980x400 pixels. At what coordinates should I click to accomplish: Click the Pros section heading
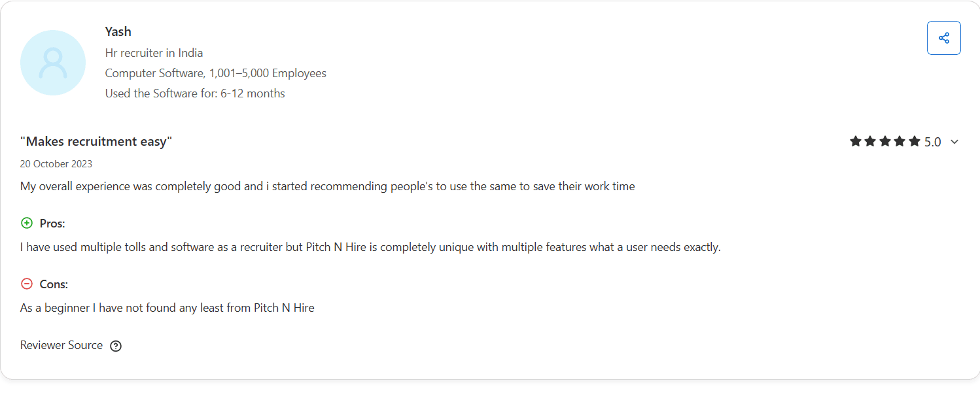[x=53, y=223]
